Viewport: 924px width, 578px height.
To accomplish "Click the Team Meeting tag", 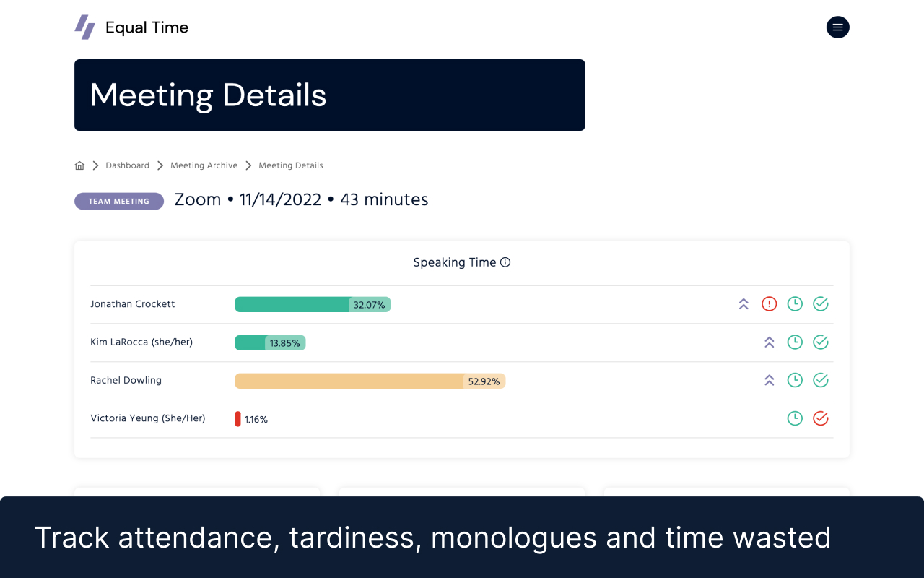I will click(118, 202).
